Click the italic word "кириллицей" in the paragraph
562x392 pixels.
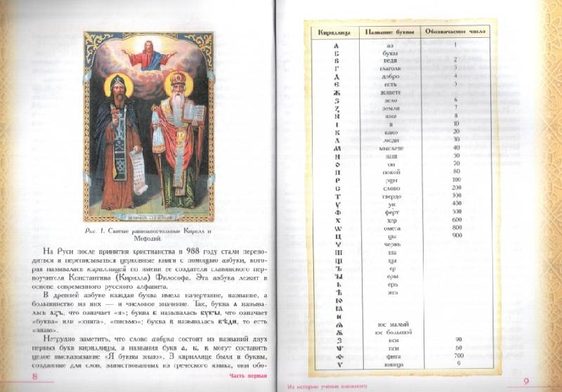[x=107, y=268]
